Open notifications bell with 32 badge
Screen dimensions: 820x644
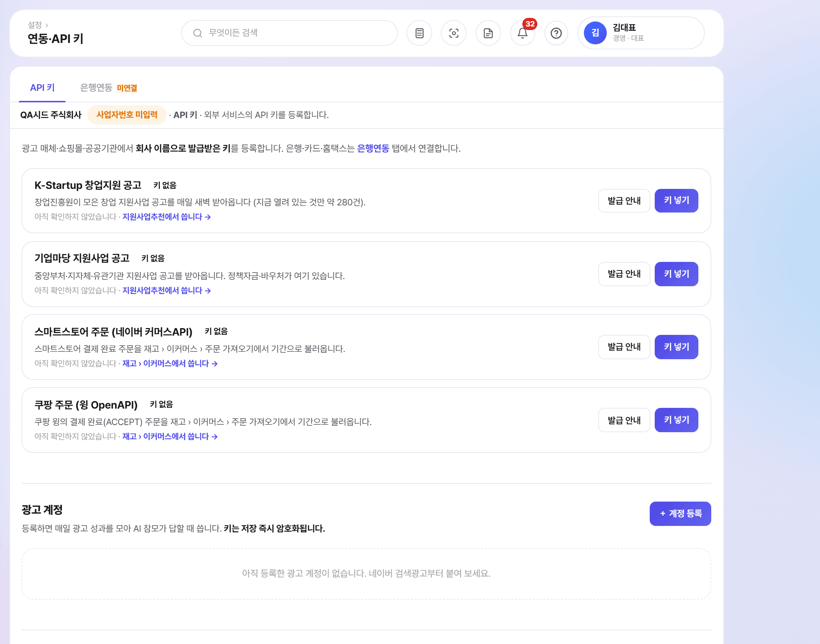[523, 33]
